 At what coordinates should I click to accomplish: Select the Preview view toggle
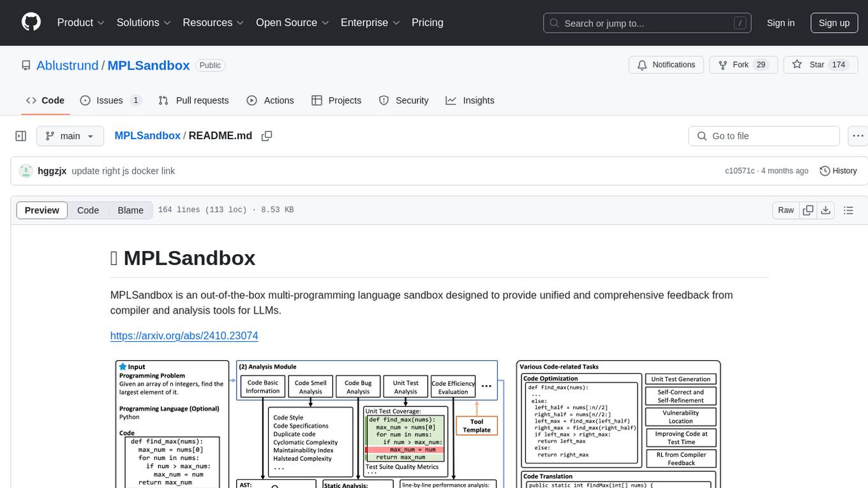42,210
